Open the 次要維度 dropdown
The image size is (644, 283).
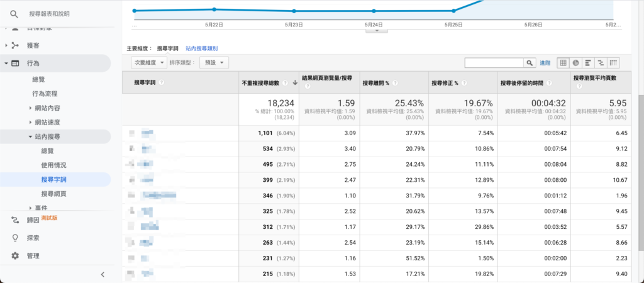point(149,63)
